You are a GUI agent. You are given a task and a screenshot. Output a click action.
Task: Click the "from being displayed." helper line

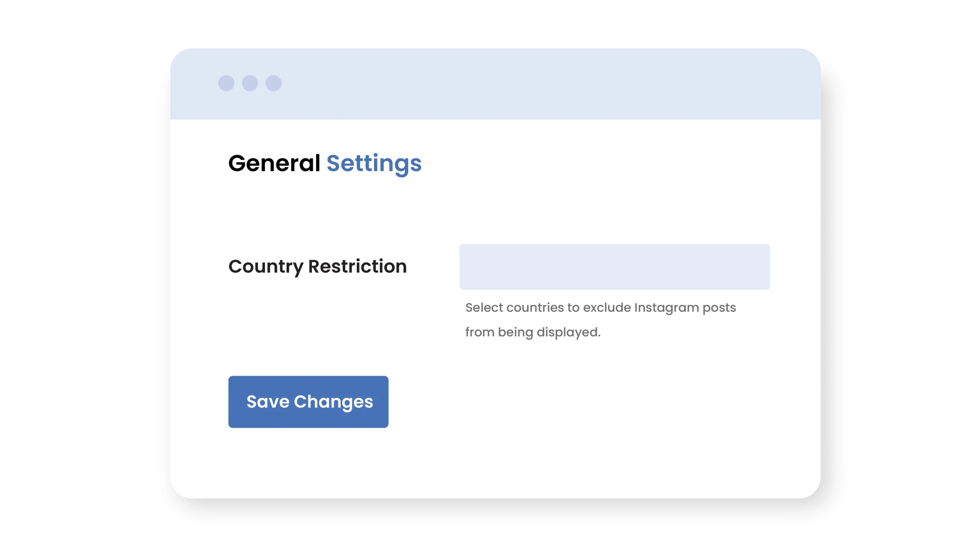[533, 332]
